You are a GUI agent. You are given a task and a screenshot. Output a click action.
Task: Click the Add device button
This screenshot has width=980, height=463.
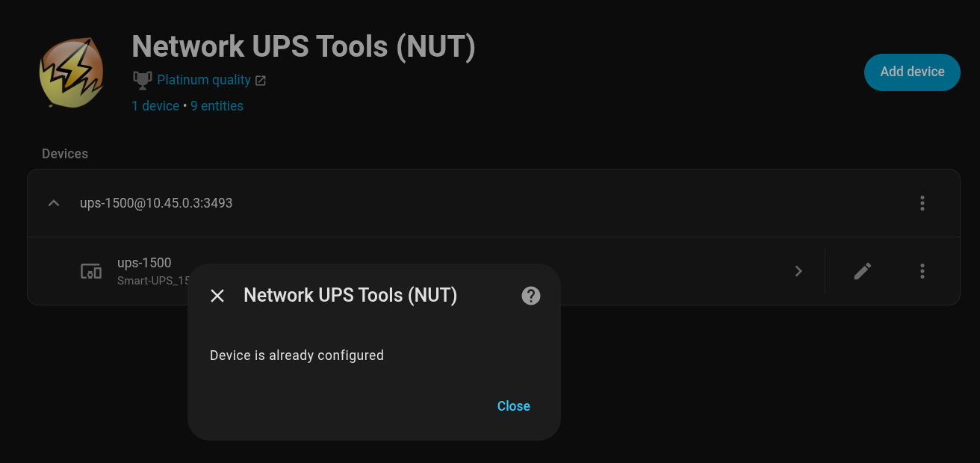[911, 72]
